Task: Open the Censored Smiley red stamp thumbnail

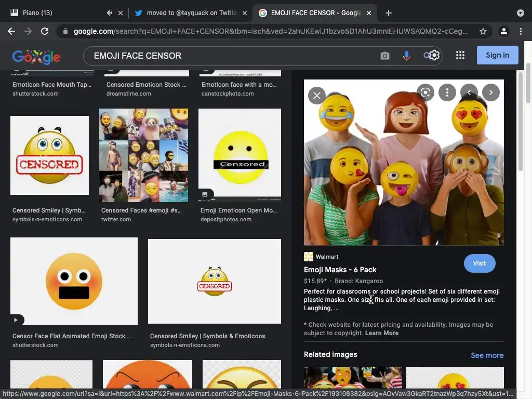Action: pos(49,155)
